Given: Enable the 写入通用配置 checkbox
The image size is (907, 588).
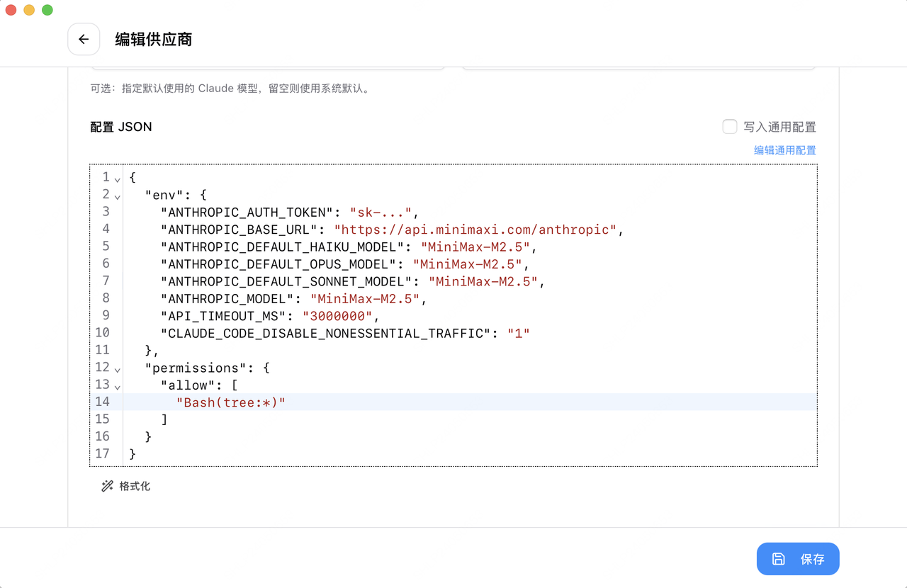Looking at the screenshot, I should point(729,127).
